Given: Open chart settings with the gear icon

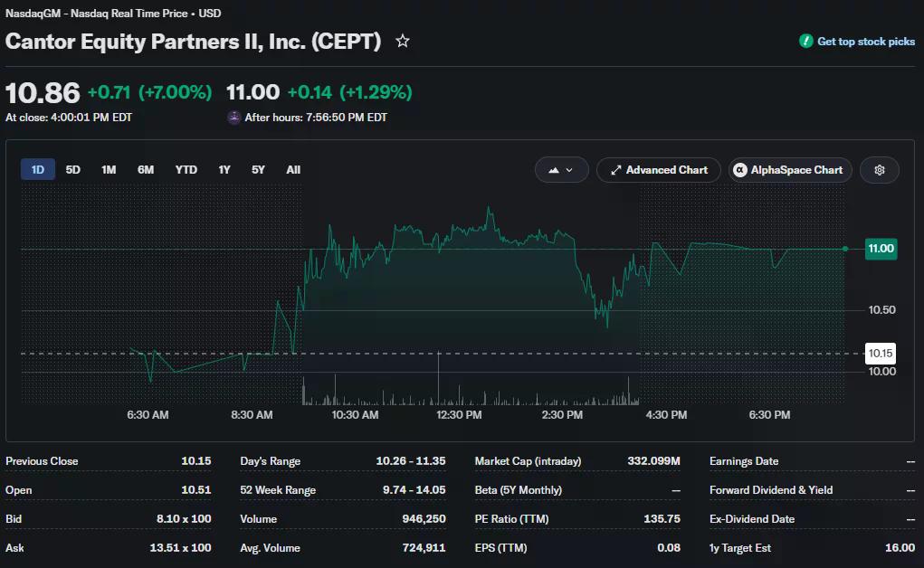Looking at the screenshot, I should 880,170.
